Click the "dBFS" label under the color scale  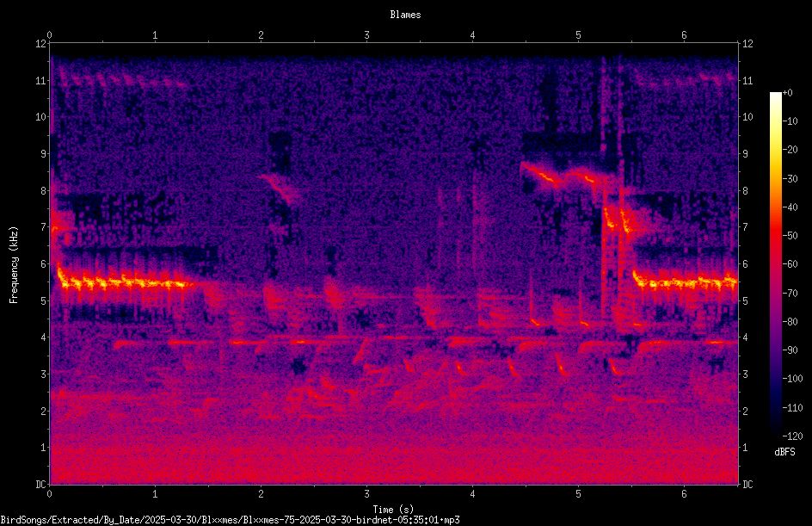[x=784, y=452]
